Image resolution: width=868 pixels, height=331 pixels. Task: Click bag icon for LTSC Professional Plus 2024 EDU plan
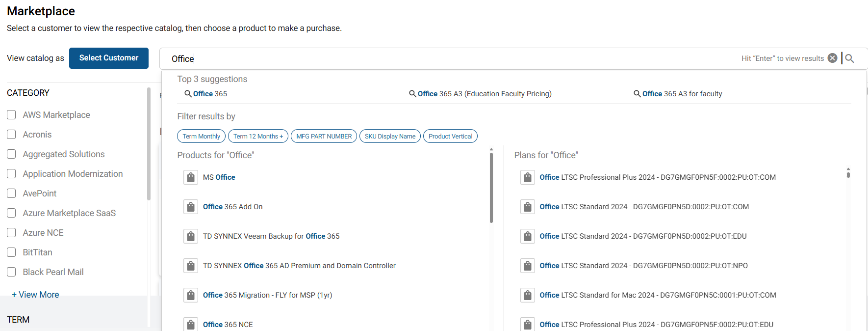[528, 324]
